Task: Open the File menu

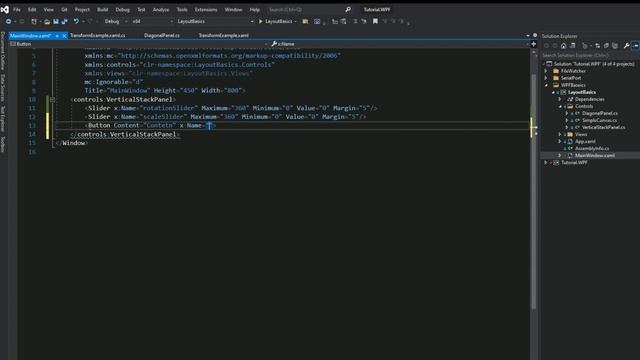Action: click(17, 9)
